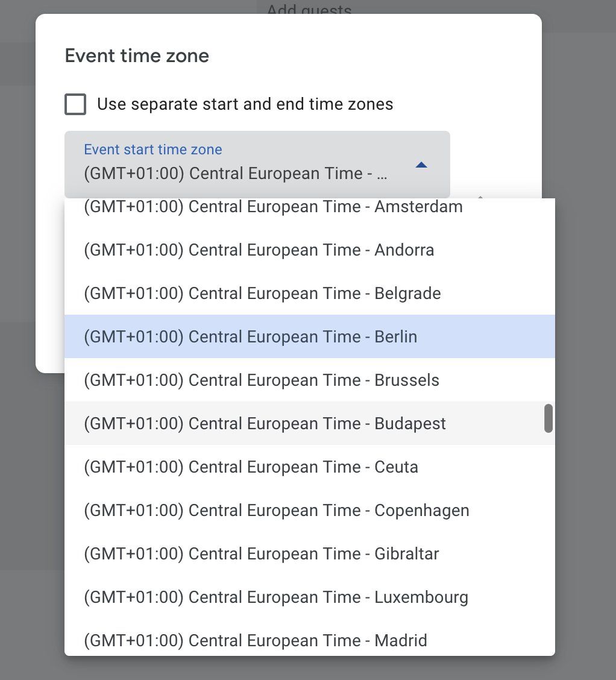Click the Event start time zone label
The height and width of the screenshot is (680, 616).
pyautogui.click(x=153, y=150)
